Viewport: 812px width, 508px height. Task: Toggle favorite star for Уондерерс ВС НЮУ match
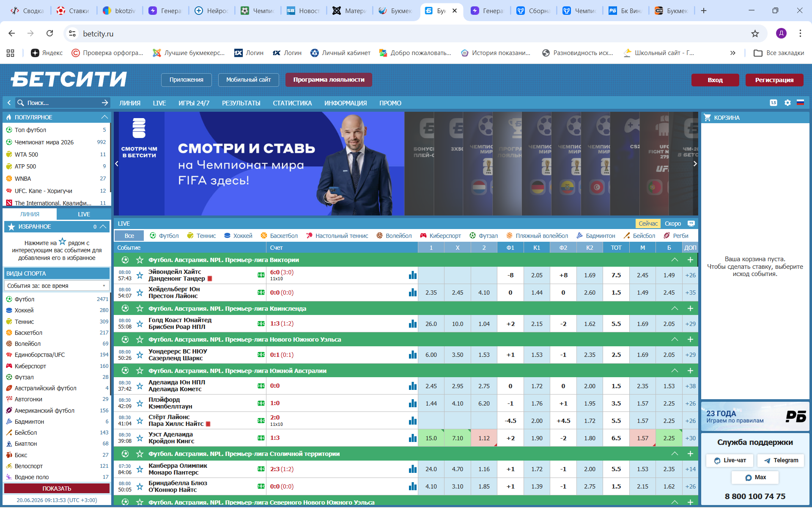(x=140, y=355)
